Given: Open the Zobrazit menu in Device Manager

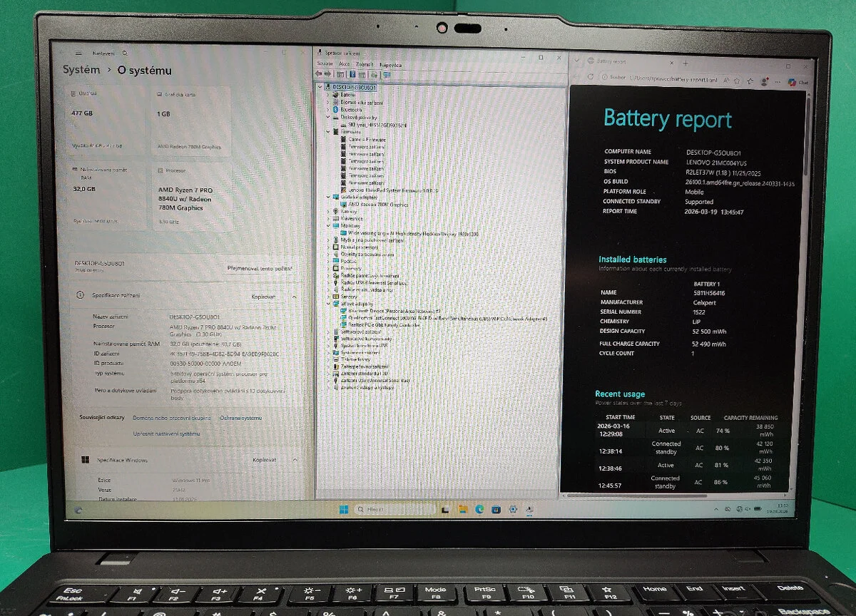Looking at the screenshot, I should click(x=365, y=64).
